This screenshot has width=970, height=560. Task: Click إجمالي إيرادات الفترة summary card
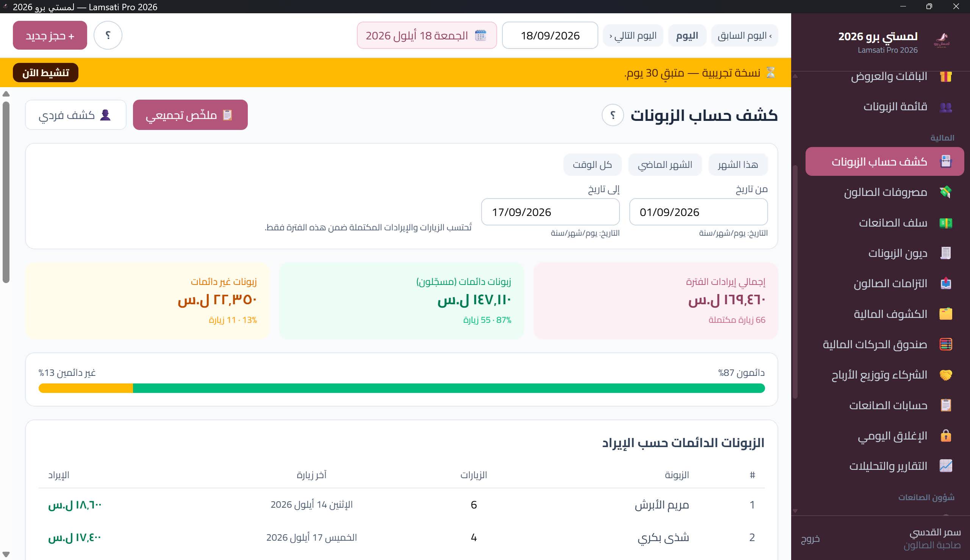coord(656,301)
